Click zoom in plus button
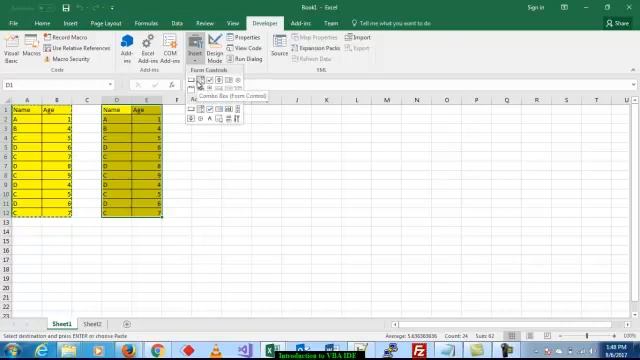 coord(614,336)
